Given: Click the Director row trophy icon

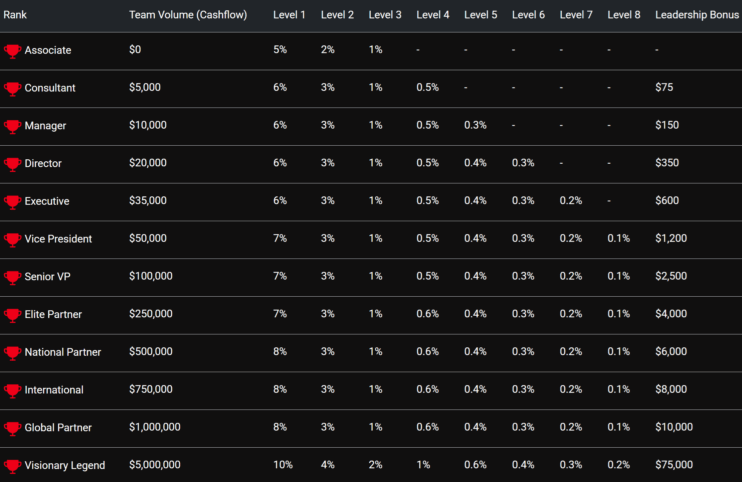Looking at the screenshot, I should [x=12, y=164].
